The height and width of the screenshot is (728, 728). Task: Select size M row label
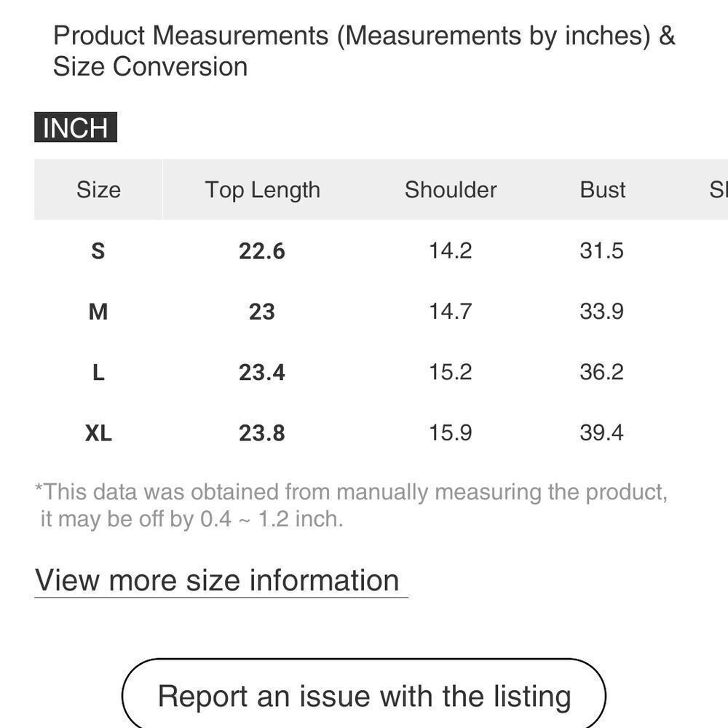98,312
